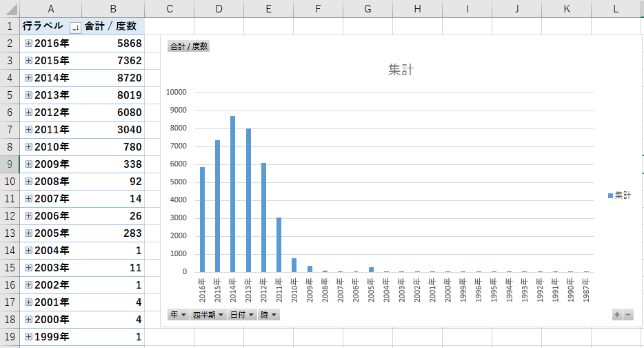Click the chart's plus expand field button
The image size is (644, 348).
tap(617, 315)
